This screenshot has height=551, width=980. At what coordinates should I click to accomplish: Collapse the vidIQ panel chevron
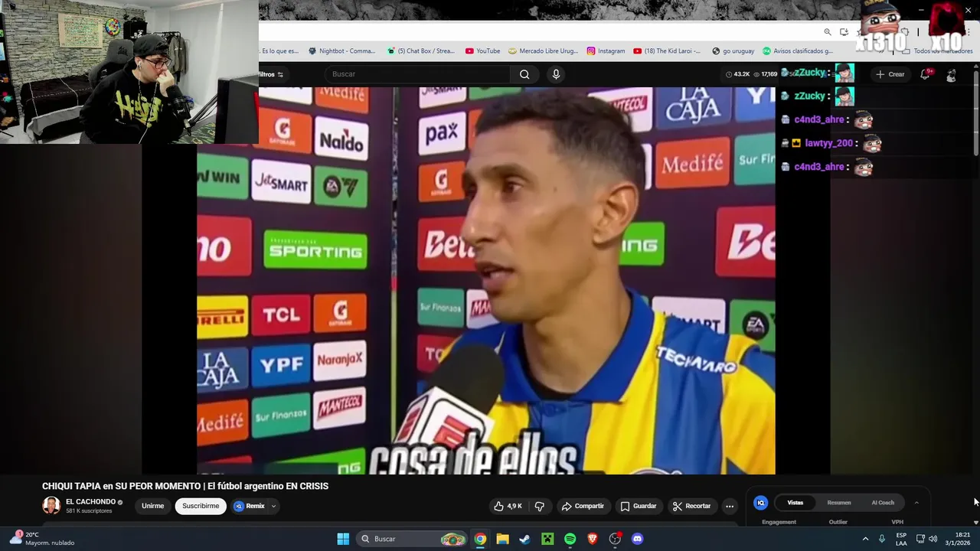click(916, 503)
